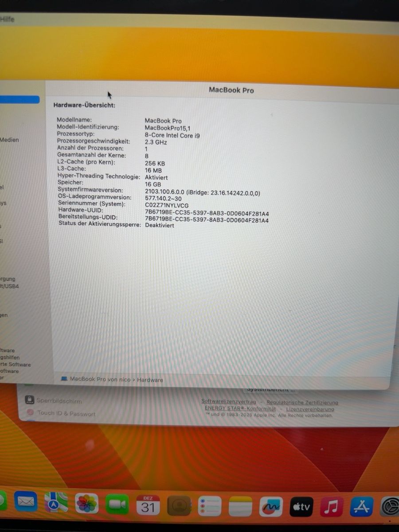Viewport: 399px width, 532px height.
Task: Open the Softwarelizenzvertrag link
Action: (228, 402)
